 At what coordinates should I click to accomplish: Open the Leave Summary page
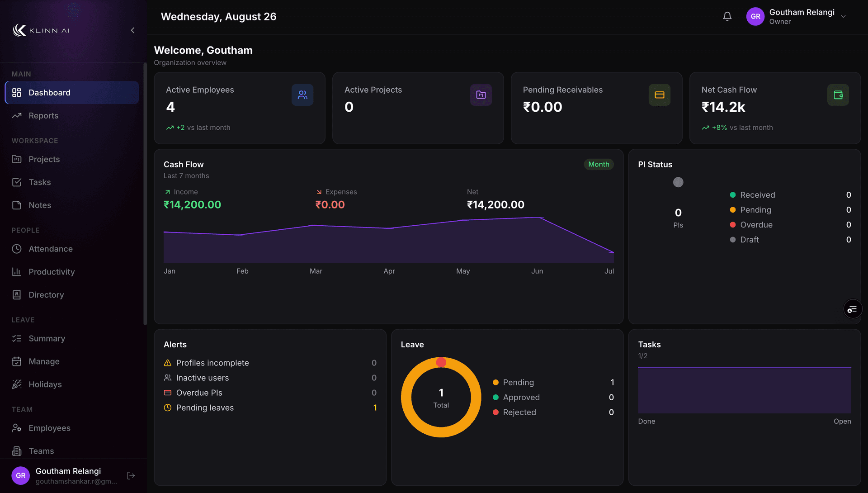[72, 338]
